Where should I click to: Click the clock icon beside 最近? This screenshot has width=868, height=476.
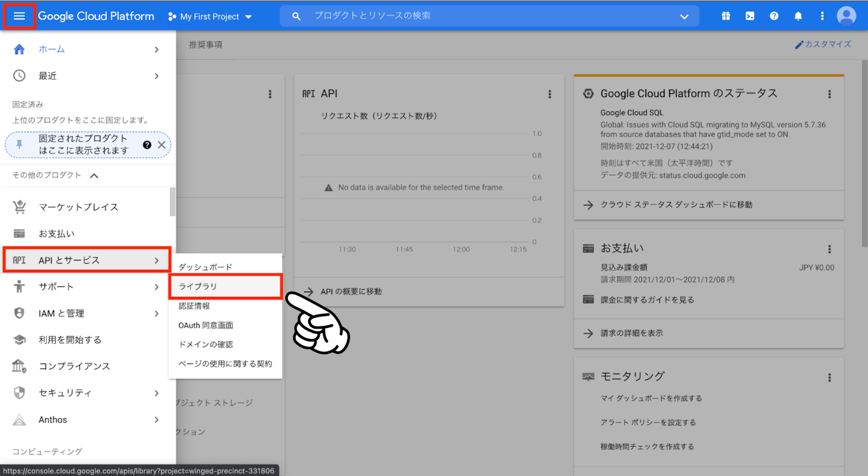pos(19,76)
